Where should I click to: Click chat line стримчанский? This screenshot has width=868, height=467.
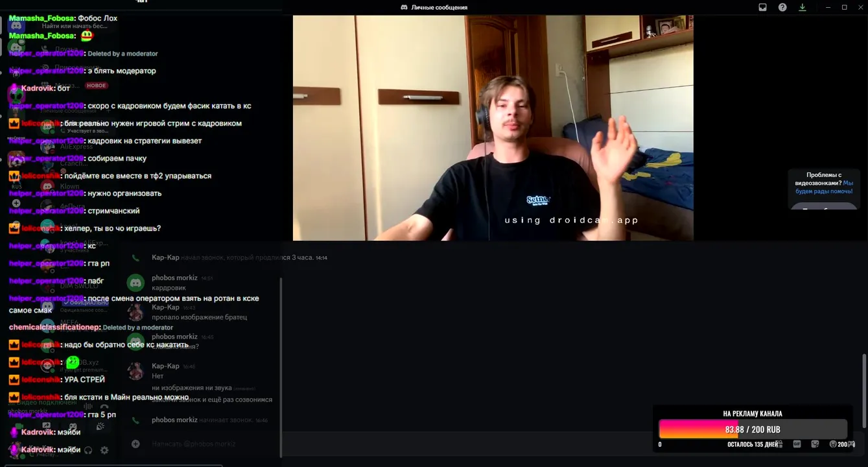coord(75,211)
